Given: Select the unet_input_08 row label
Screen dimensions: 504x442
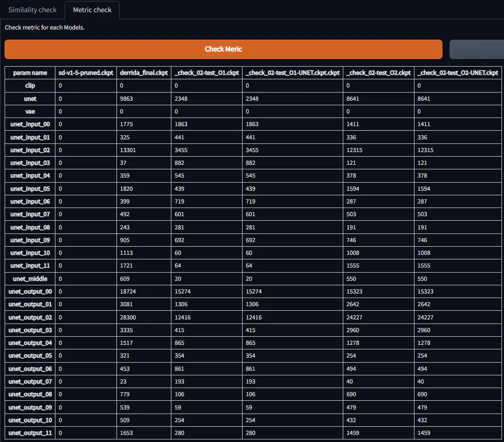Looking at the screenshot, I should coord(30,227).
